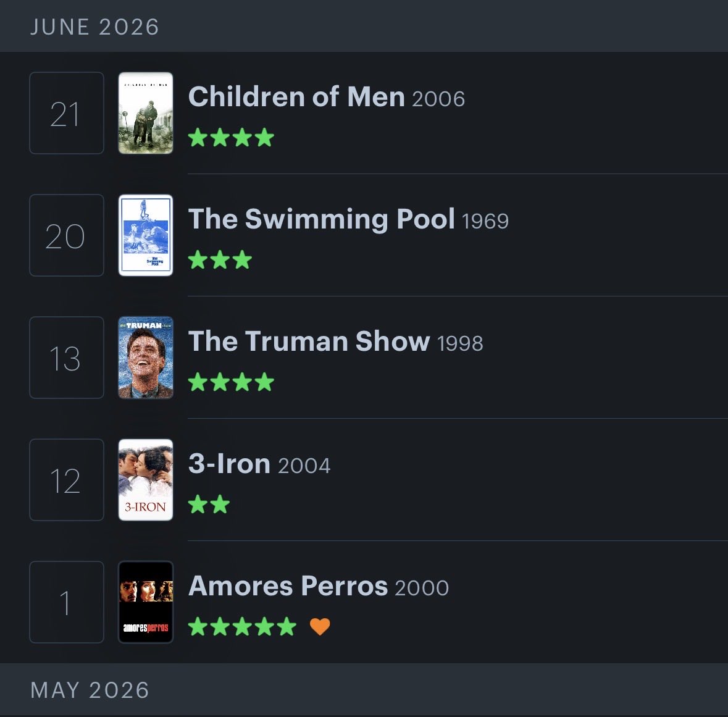Viewport: 728px width, 717px height.
Task: Open the Amores Perros title link
Action: [x=288, y=585]
